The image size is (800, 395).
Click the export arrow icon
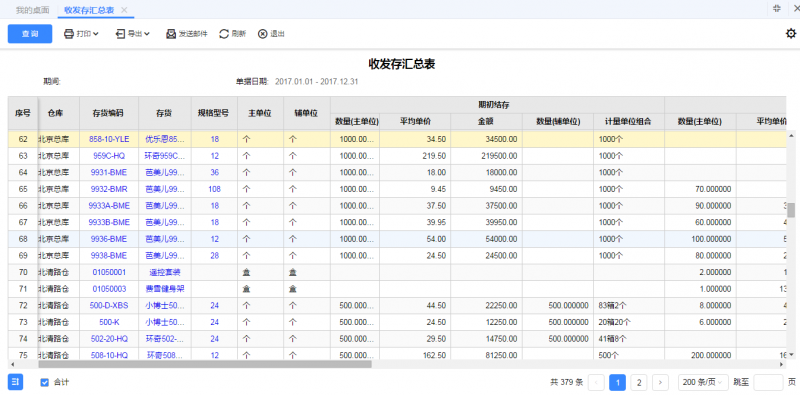pos(120,34)
